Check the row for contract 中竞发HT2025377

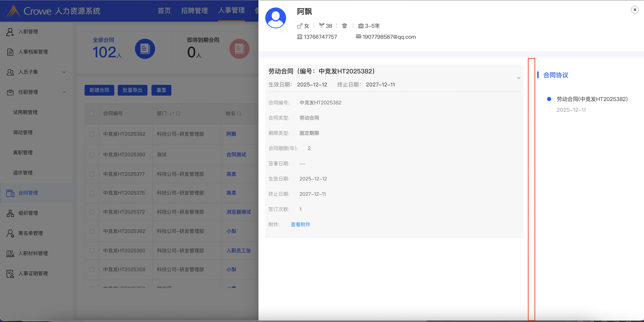92,174
